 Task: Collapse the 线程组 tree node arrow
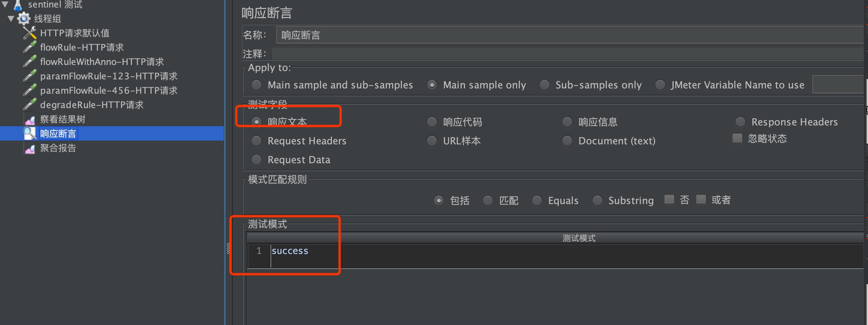[11, 19]
